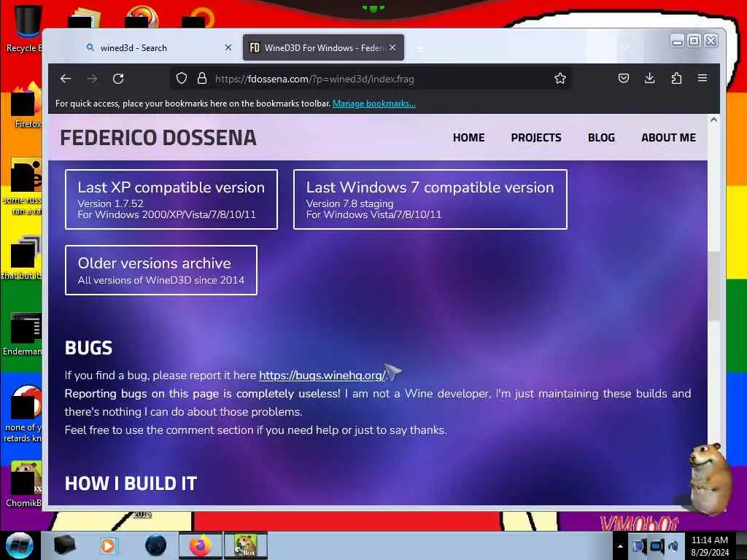747x560 pixels.
Task: View site security via the padlock icon
Action: pos(202,78)
